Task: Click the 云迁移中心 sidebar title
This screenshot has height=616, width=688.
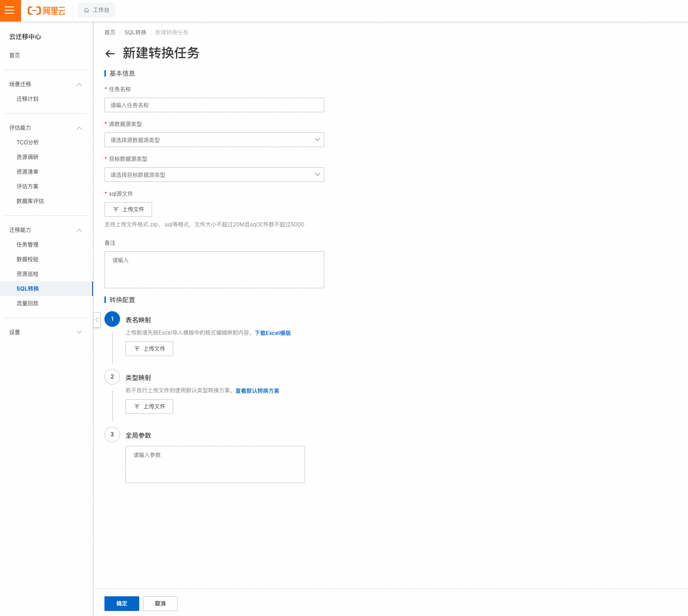Action: tap(25, 37)
